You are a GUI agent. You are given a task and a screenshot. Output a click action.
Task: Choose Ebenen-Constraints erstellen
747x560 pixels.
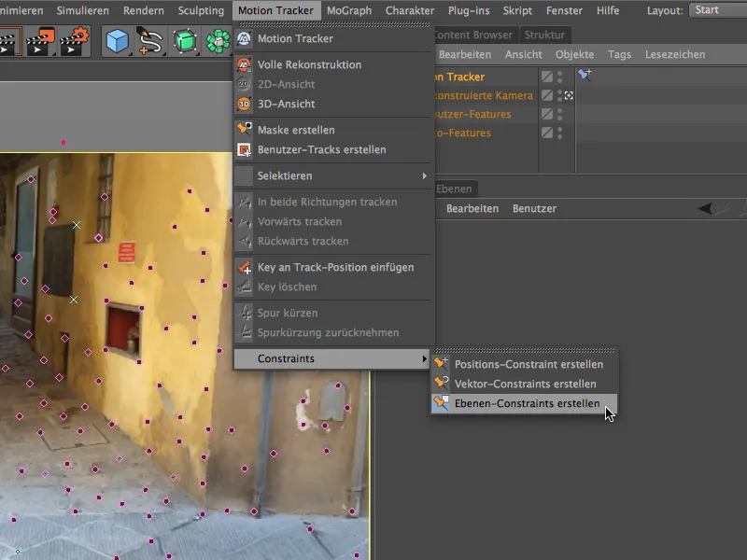coord(525,403)
